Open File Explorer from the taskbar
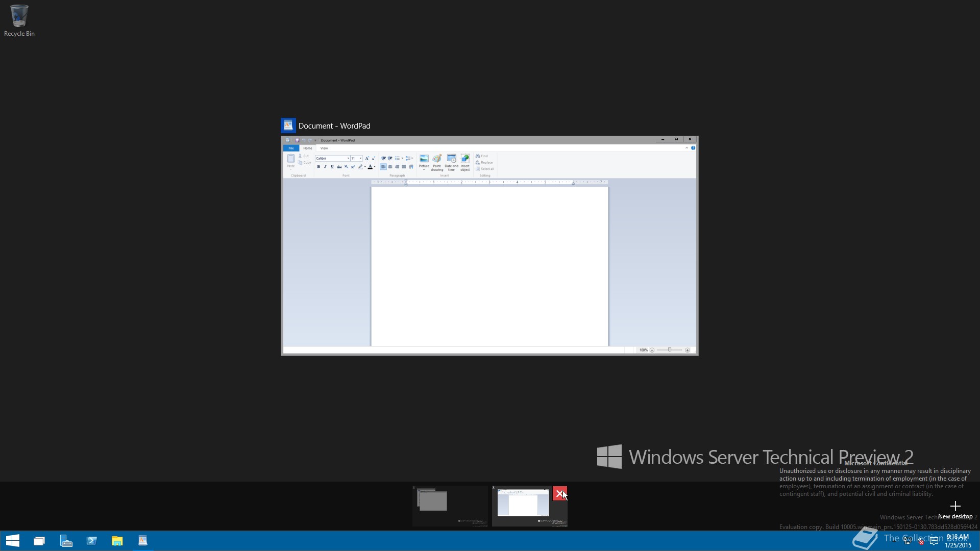980x551 pixels. [x=117, y=541]
